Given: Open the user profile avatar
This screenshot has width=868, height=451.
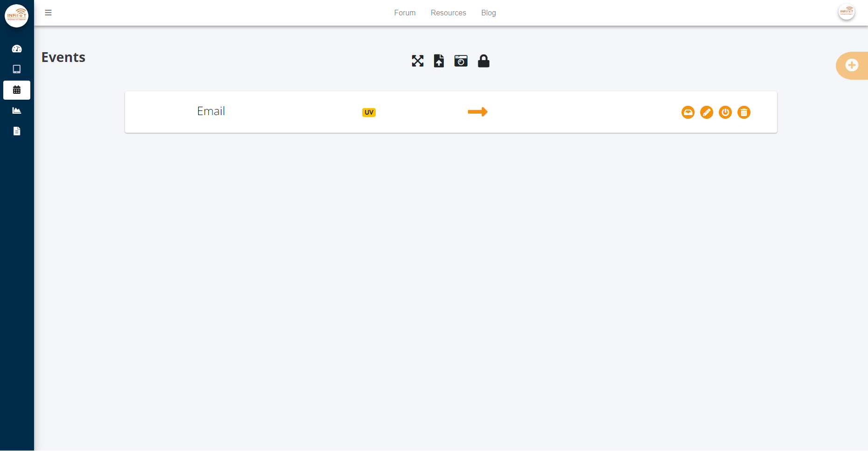Looking at the screenshot, I should (x=847, y=12).
